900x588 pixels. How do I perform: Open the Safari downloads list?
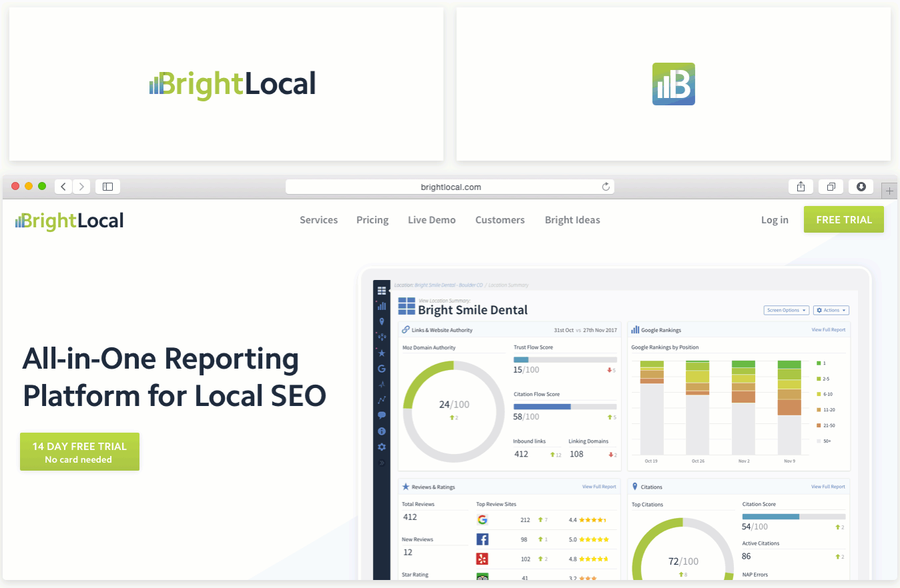(861, 187)
